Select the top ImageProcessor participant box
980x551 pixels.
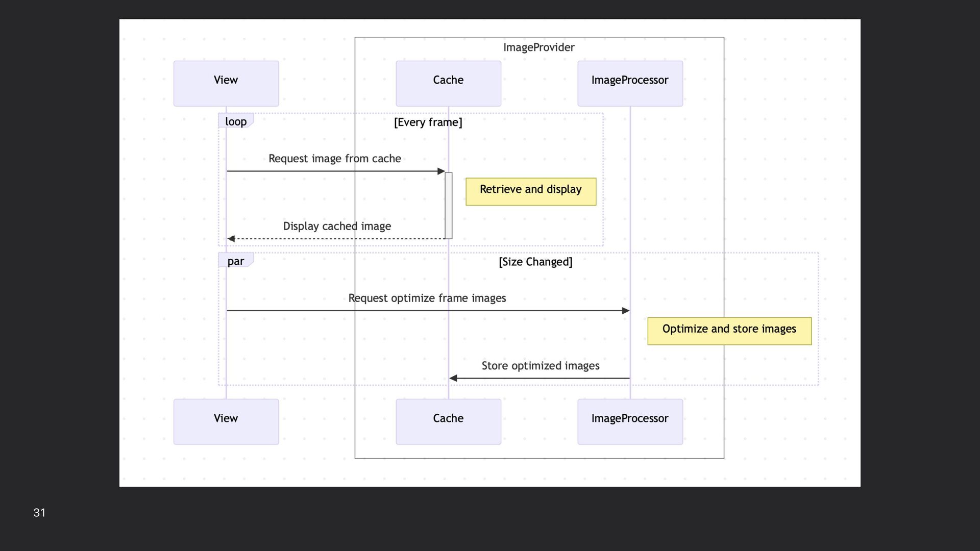(x=630, y=84)
